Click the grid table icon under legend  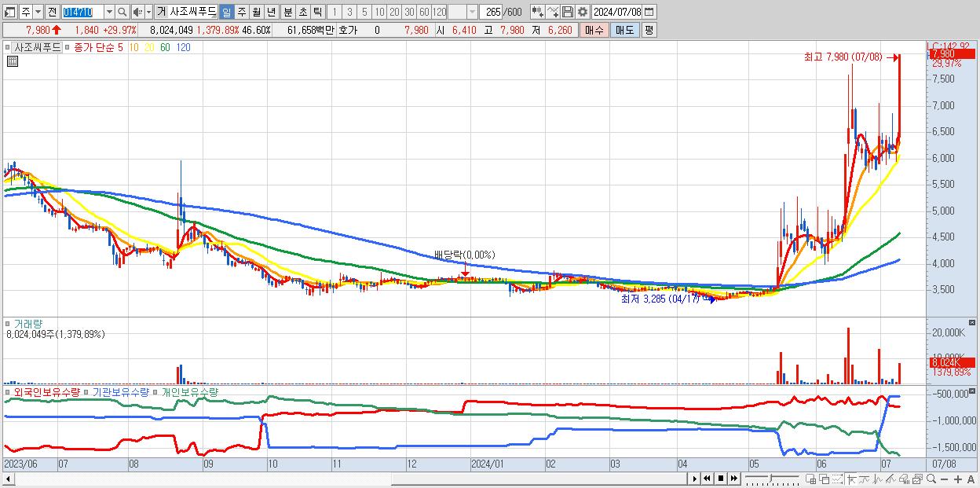pyautogui.click(x=13, y=61)
